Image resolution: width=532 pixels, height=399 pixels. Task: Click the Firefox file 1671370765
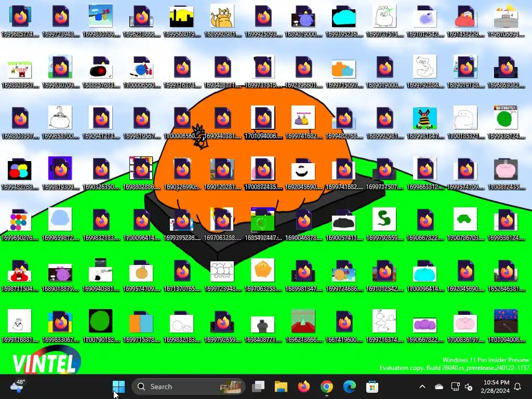pyautogui.click(x=182, y=275)
